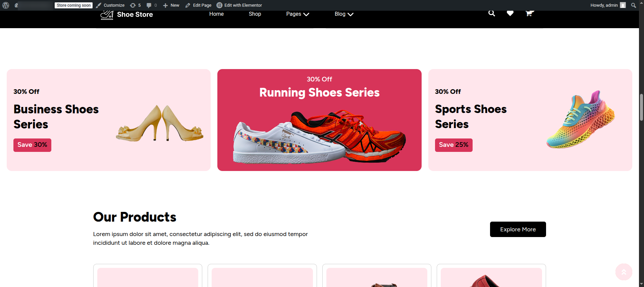Open the Shop menu item
This screenshot has width=644, height=287.
click(x=255, y=14)
